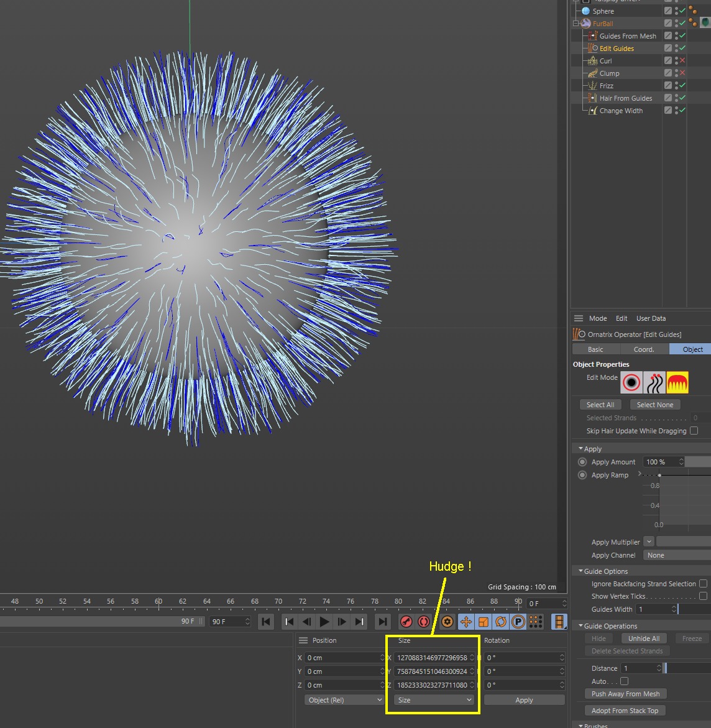Select the brush edit mode icon
Image resolution: width=711 pixels, height=728 pixels.
coord(677,382)
